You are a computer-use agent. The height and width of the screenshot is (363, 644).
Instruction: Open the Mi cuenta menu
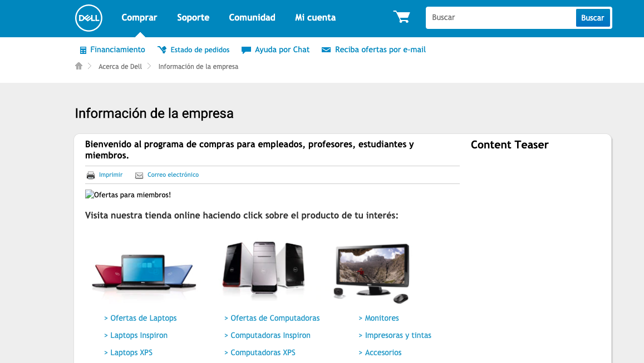pos(315,18)
